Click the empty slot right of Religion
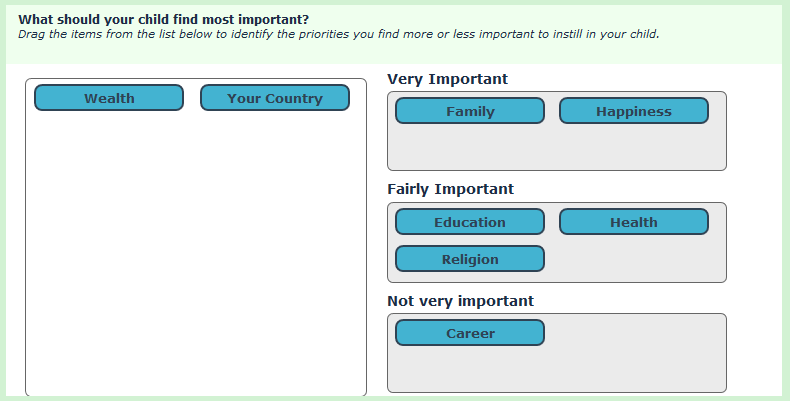This screenshot has width=790, height=401. [x=634, y=259]
